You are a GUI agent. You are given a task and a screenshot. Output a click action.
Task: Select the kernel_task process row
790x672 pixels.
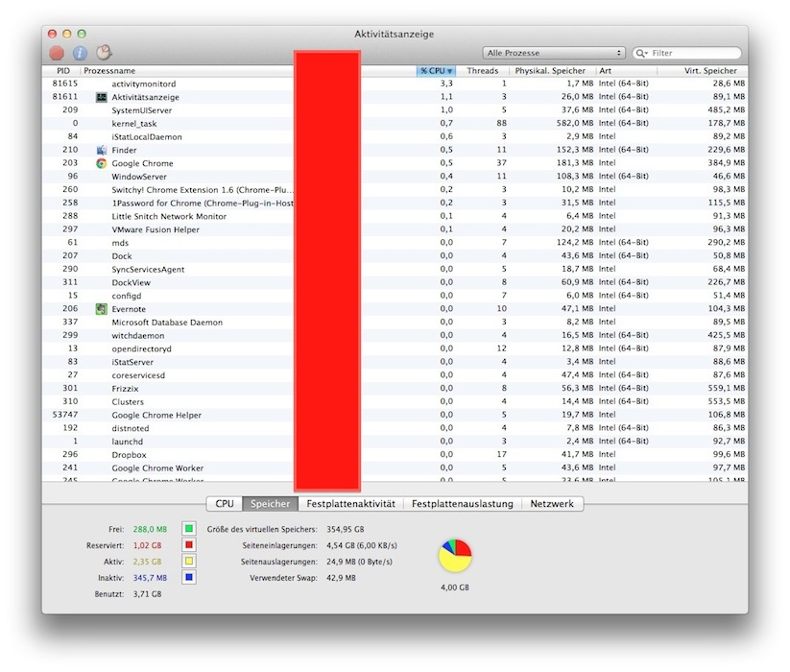(x=395, y=124)
